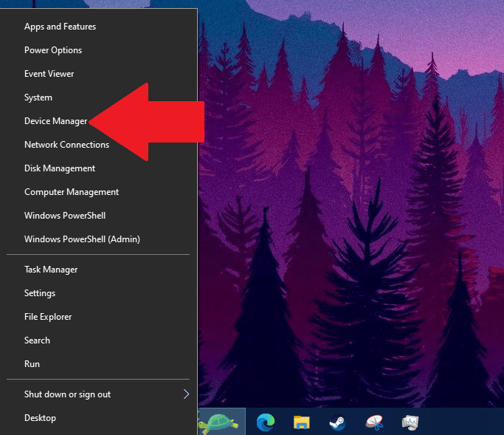Open File Explorer taskbar icon
504x435 pixels.
coord(301,422)
